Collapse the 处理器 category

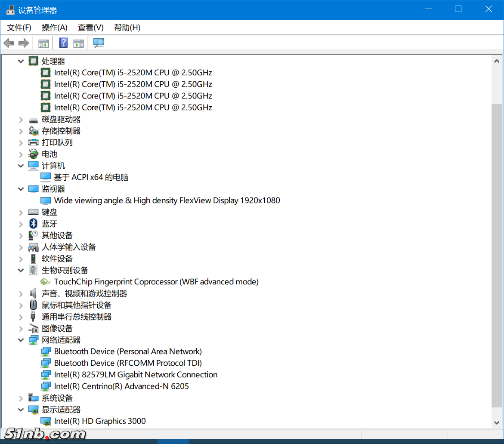[x=21, y=61]
